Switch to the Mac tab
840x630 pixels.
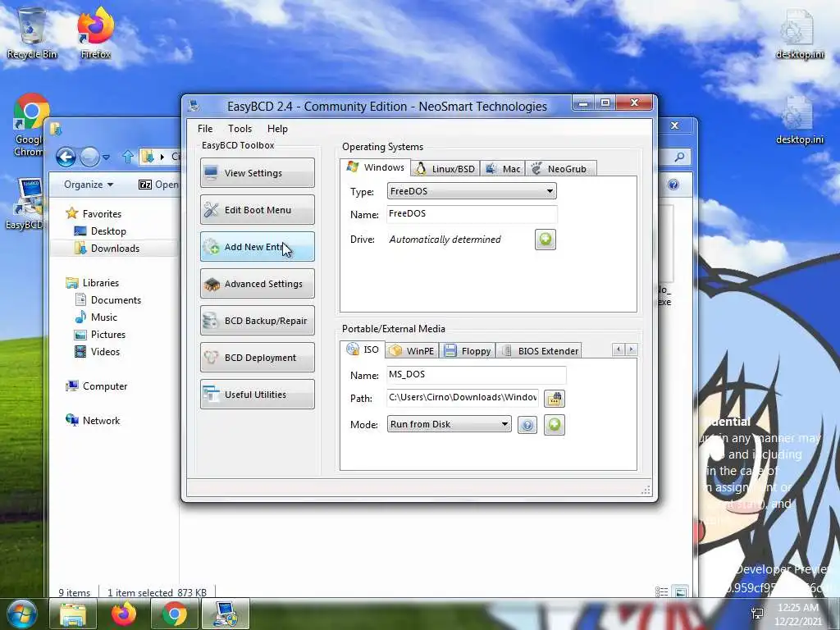pyautogui.click(x=503, y=169)
